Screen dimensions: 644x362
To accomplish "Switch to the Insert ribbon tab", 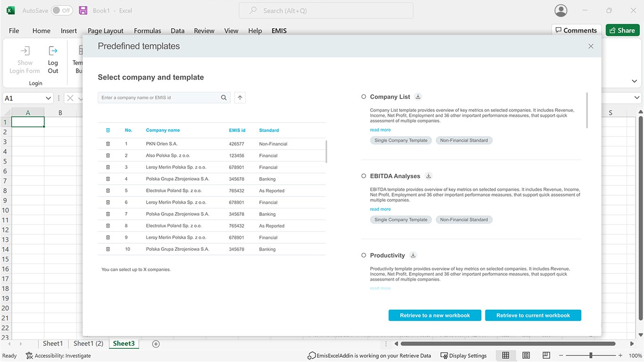I will (69, 31).
